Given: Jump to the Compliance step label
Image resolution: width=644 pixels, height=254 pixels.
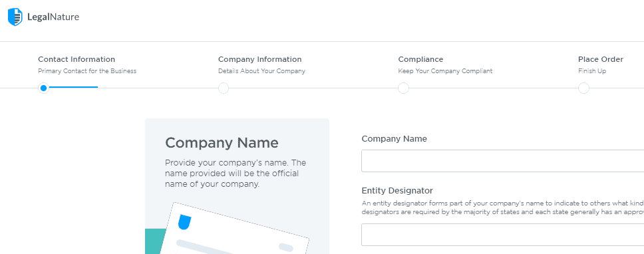Looking at the screenshot, I should pos(420,59).
